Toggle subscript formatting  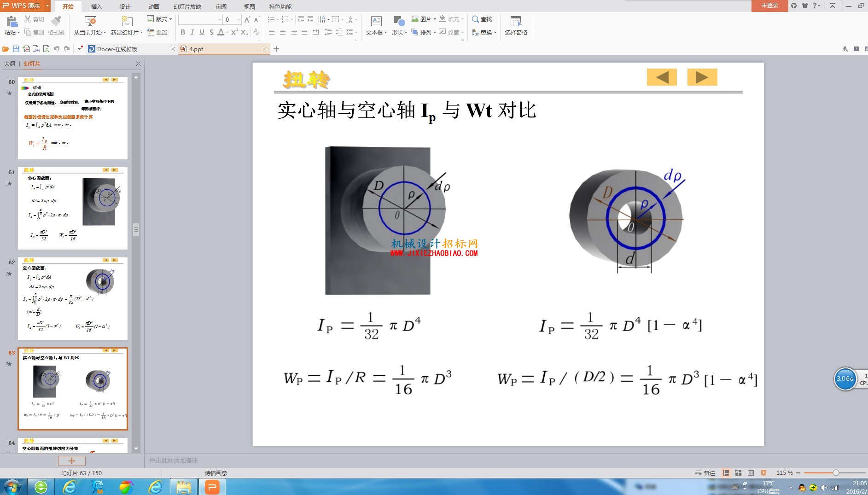click(x=245, y=32)
